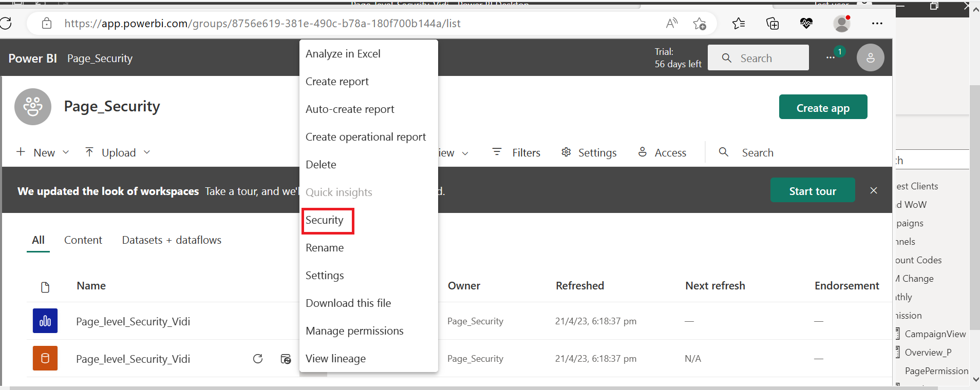Open browser Favorites list icon
This screenshot has width=980, height=390.
tap(739, 23)
